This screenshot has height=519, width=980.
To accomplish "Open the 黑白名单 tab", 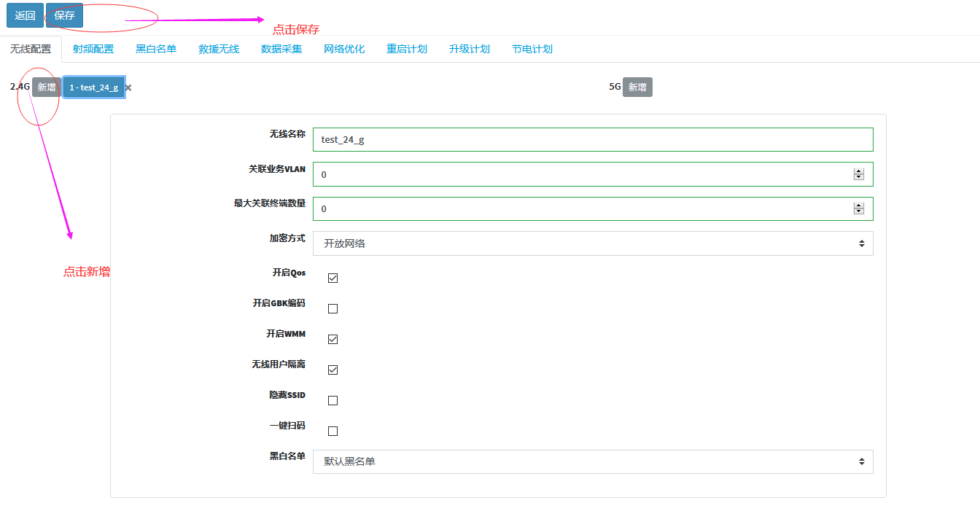I will click(156, 49).
